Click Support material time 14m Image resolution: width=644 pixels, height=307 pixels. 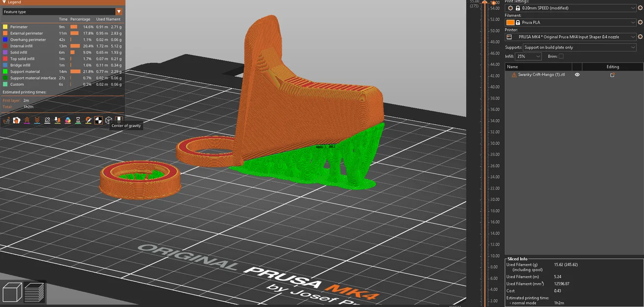pyautogui.click(x=63, y=72)
